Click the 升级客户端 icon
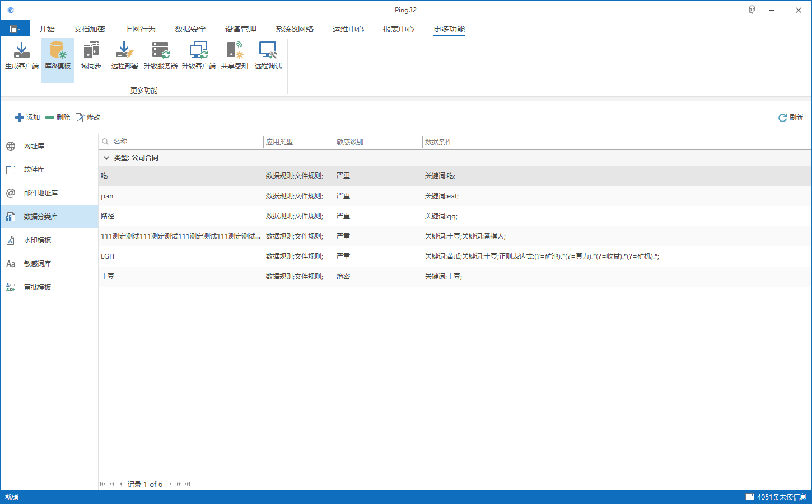 point(198,56)
